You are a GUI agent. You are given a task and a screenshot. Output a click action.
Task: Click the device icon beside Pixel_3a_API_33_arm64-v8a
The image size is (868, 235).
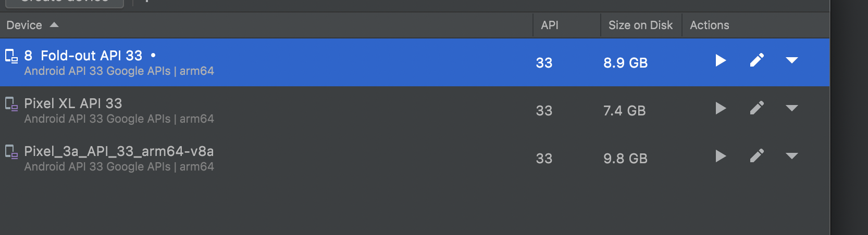tap(11, 152)
